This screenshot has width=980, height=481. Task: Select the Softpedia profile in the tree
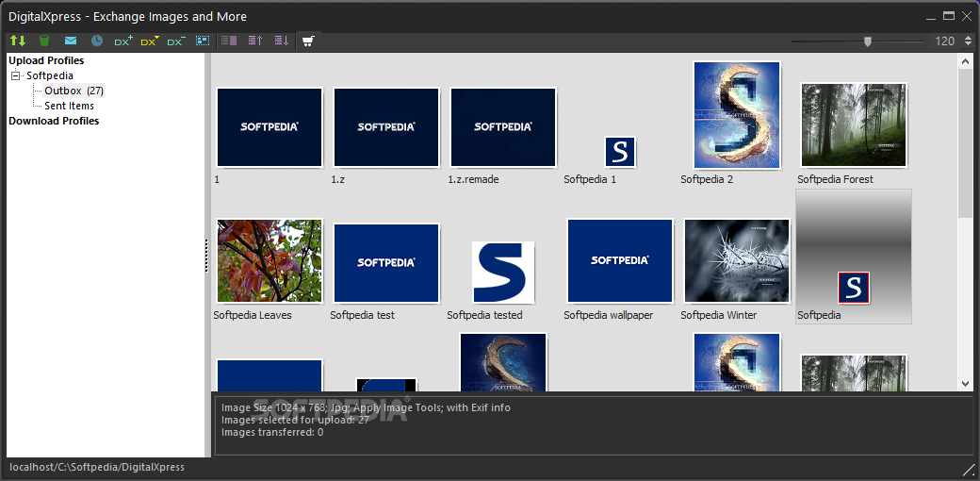49,75
